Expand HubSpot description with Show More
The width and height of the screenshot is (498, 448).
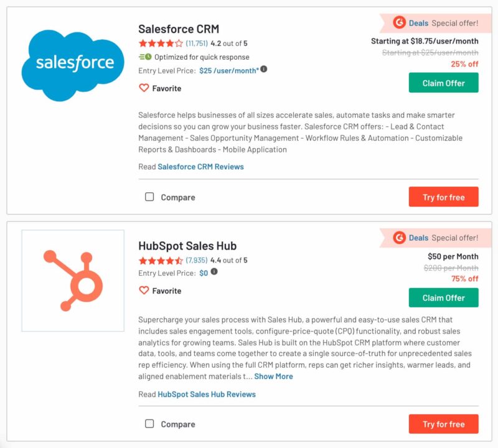point(273,376)
